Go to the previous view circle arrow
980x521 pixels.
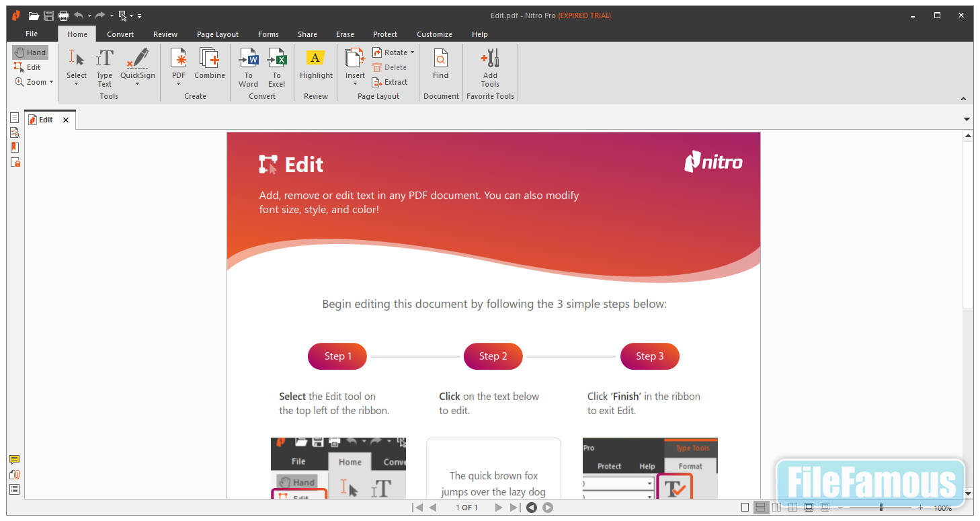pyautogui.click(x=532, y=508)
